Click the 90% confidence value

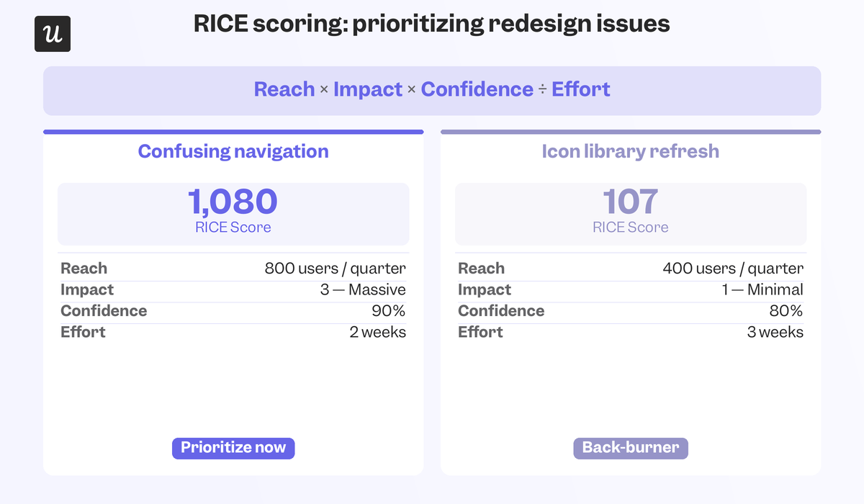point(390,311)
